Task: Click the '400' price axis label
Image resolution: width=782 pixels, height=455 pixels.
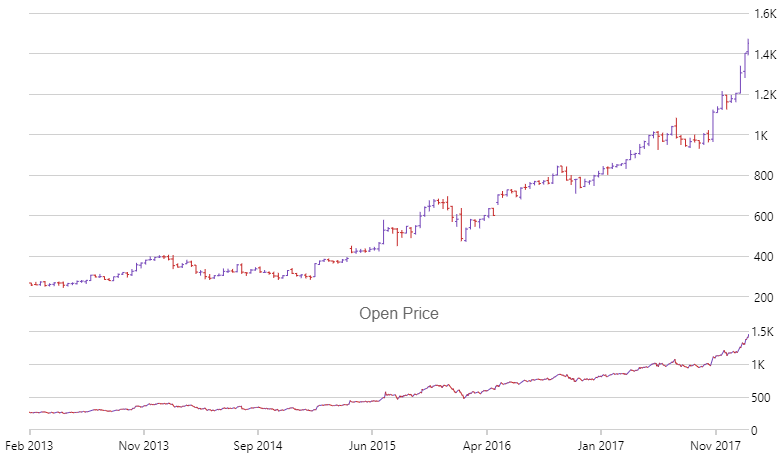Action: coord(765,257)
